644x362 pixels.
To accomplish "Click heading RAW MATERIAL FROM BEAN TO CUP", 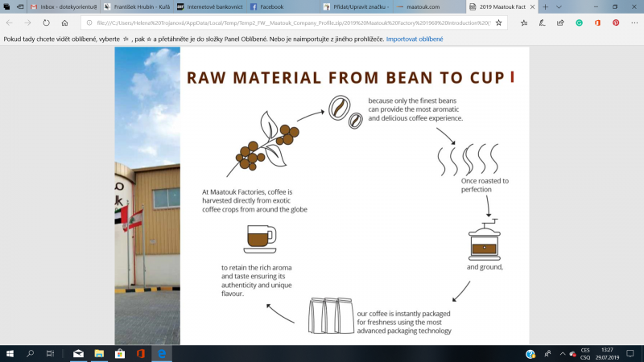I will click(x=346, y=77).
